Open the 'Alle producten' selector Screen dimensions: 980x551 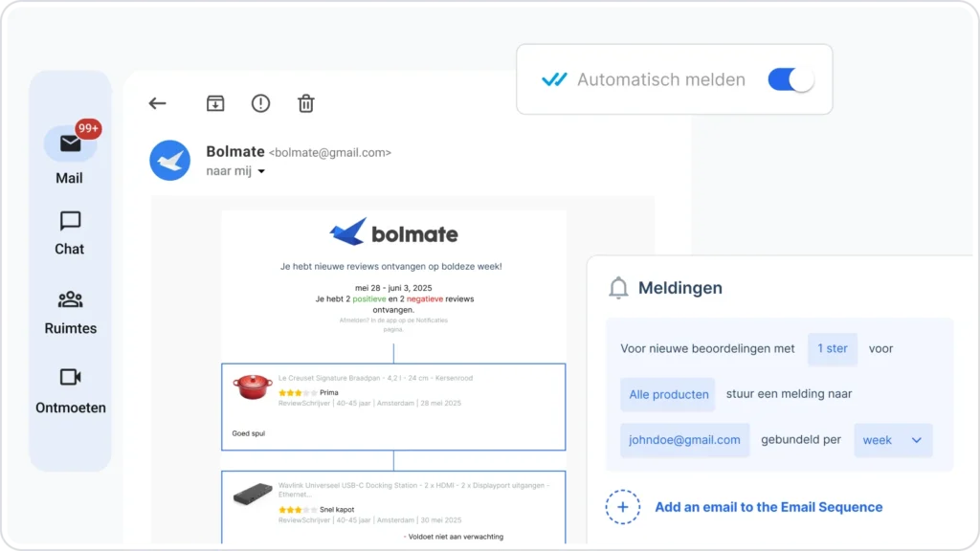click(667, 394)
